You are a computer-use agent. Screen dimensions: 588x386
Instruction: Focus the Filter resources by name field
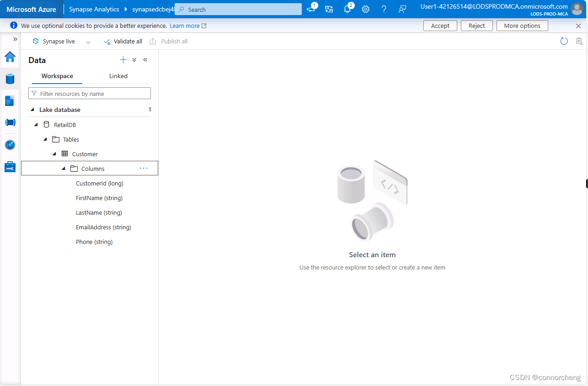coord(90,94)
